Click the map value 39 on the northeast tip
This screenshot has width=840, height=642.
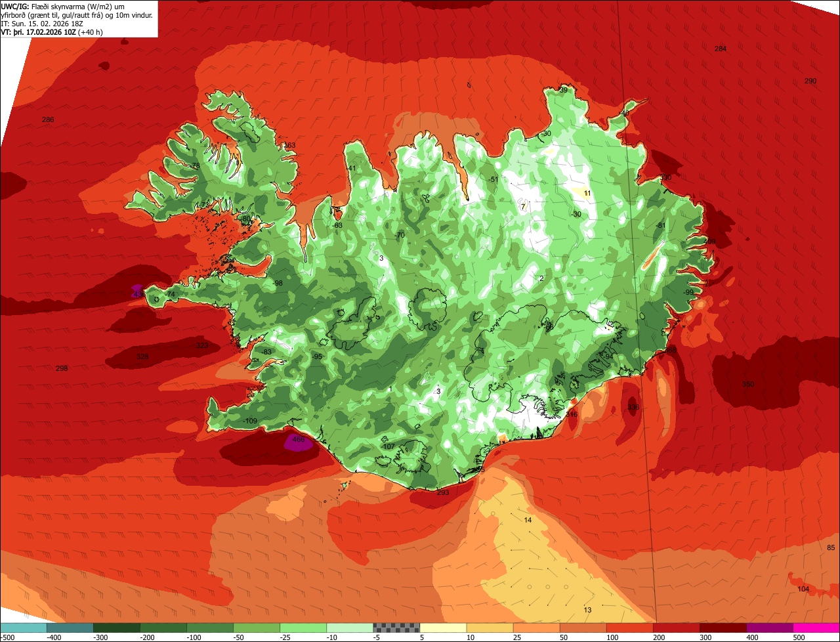[563, 90]
